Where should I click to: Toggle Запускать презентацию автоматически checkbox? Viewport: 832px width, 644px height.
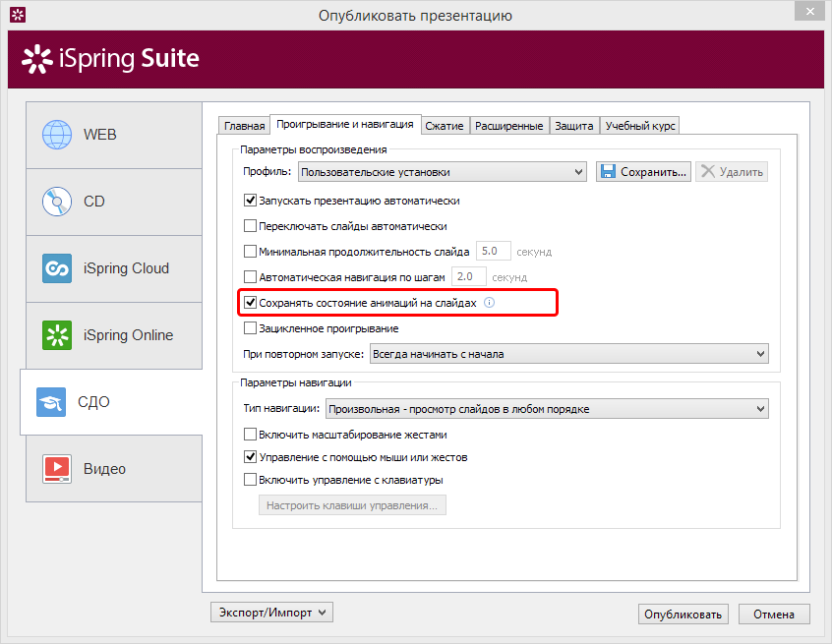point(250,201)
